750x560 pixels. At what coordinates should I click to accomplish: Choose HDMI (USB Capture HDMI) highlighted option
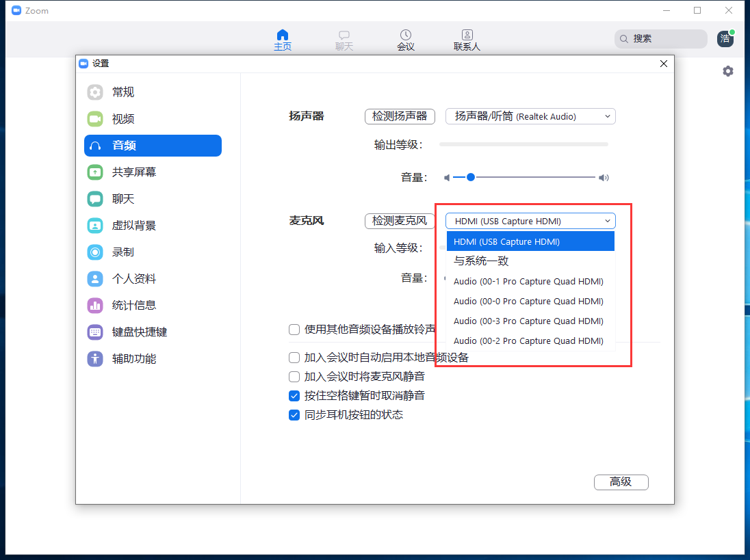pyautogui.click(x=530, y=241)
